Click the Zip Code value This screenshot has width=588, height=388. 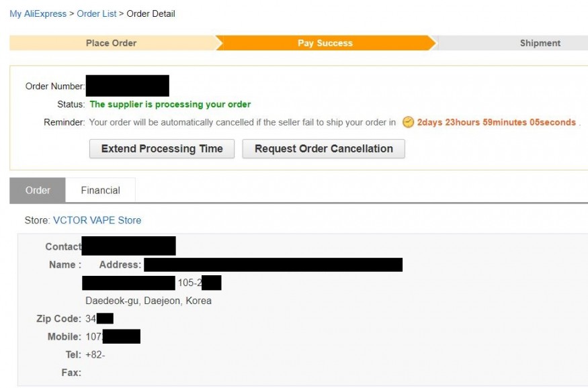coord(99,319)
